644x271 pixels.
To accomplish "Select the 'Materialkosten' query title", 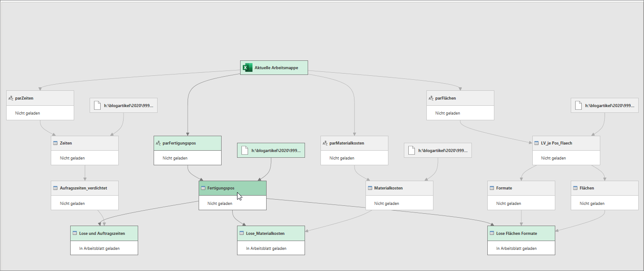I will click(388, 188).
